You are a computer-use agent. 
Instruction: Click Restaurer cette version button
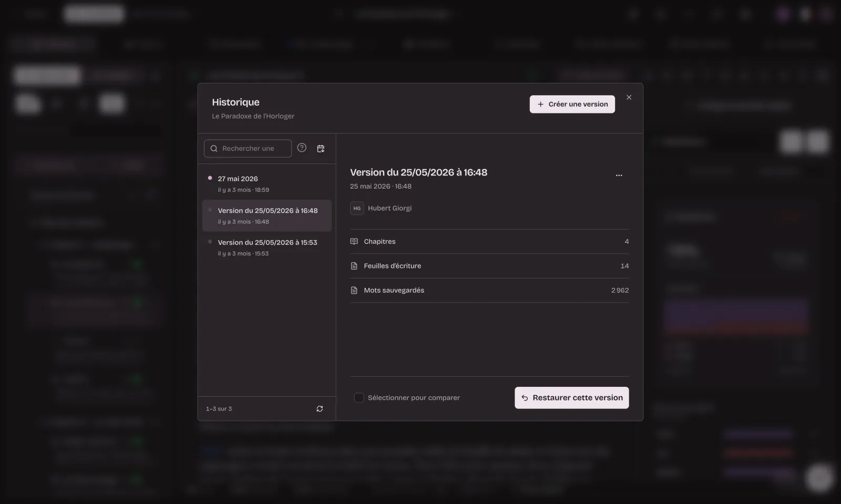(572, 398)
